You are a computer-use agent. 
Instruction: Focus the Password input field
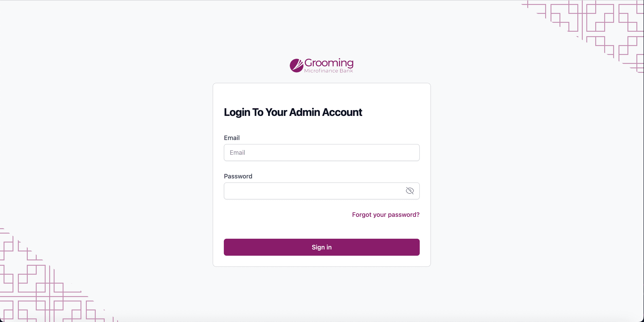tap(322, 191)
